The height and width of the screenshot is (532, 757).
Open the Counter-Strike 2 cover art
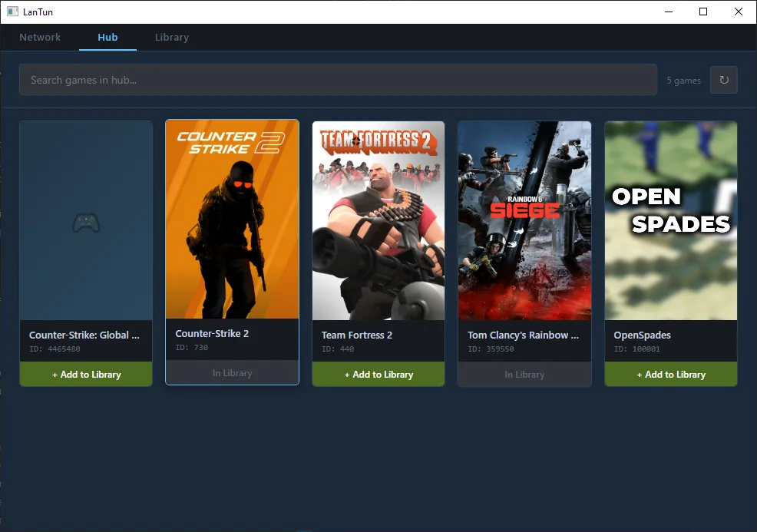pos(232,220)
